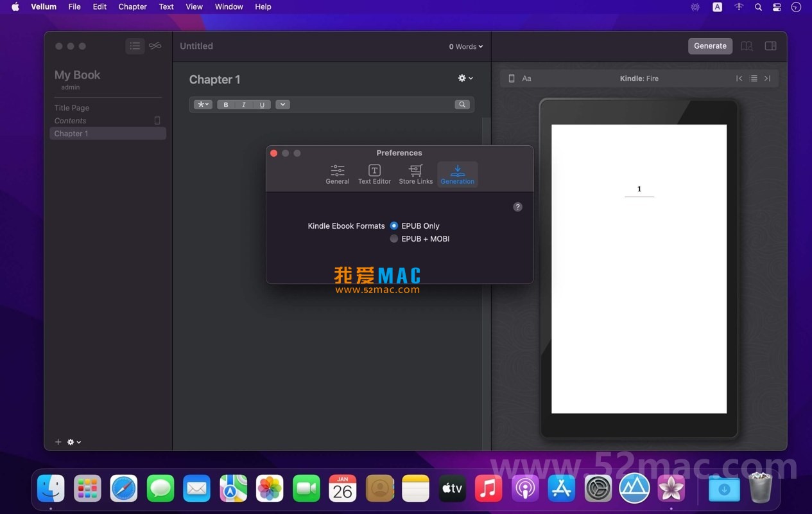Screen dimensions: 812x514
Task: Click the editor vertical scrollbar
Action: 486,283
